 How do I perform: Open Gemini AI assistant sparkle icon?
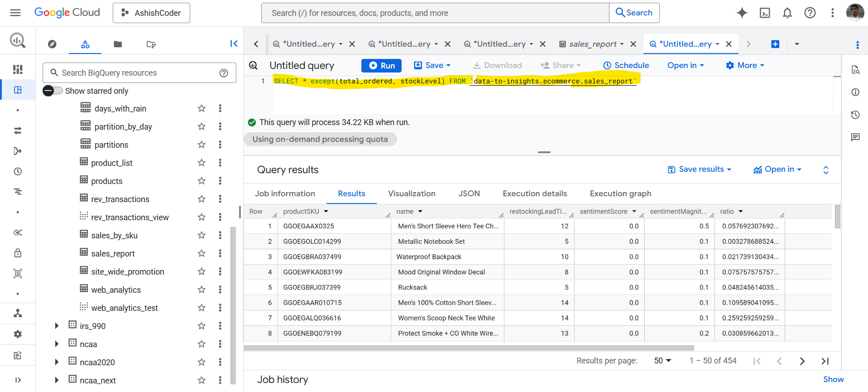pyautogui.click(x=742, y=13)
